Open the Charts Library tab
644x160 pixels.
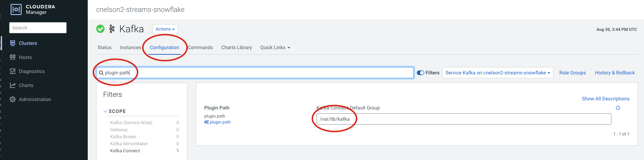point(237,47)
